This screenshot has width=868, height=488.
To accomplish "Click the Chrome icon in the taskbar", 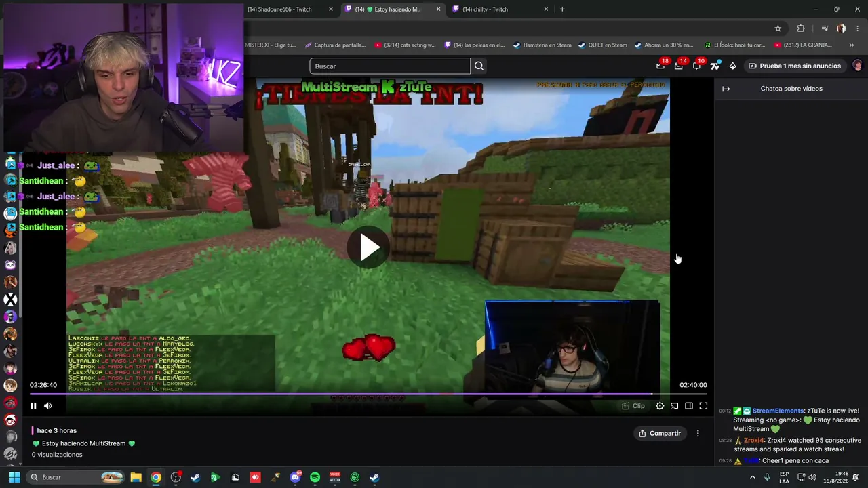I will (156, 477).
